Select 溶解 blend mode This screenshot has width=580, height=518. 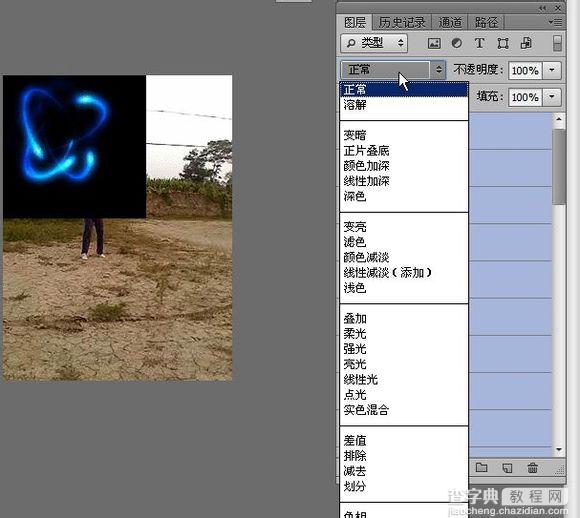coord(404,105)
